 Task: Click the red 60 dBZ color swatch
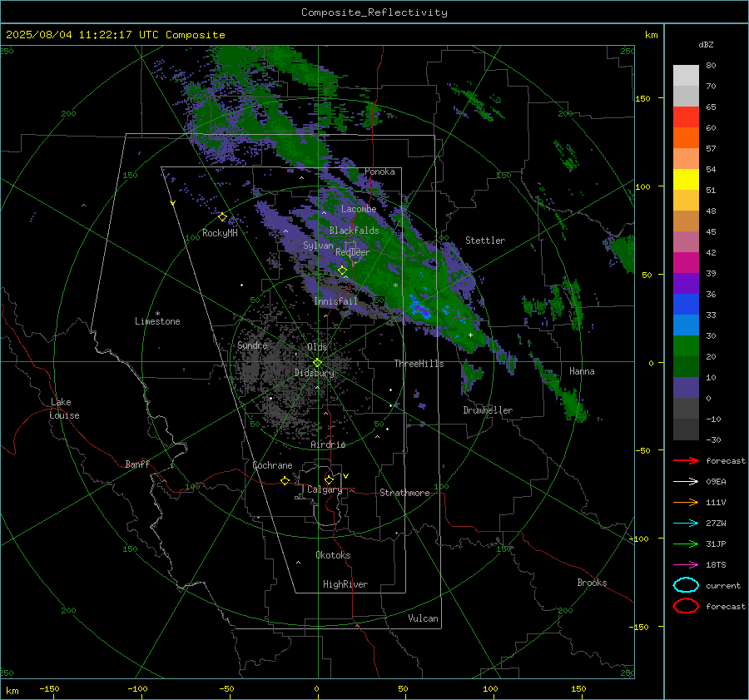point(686,117)
